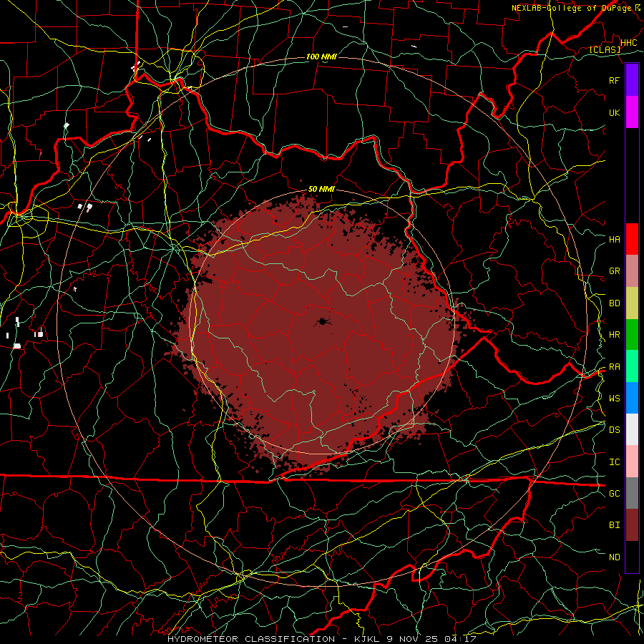
Task: Click the black radar site dot at center
Action: point(323,321)
